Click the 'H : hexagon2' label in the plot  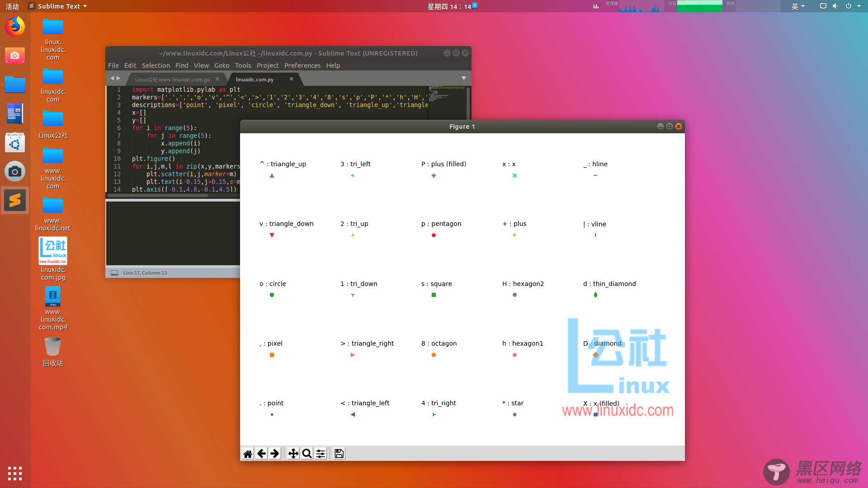(x=523, y=284)
